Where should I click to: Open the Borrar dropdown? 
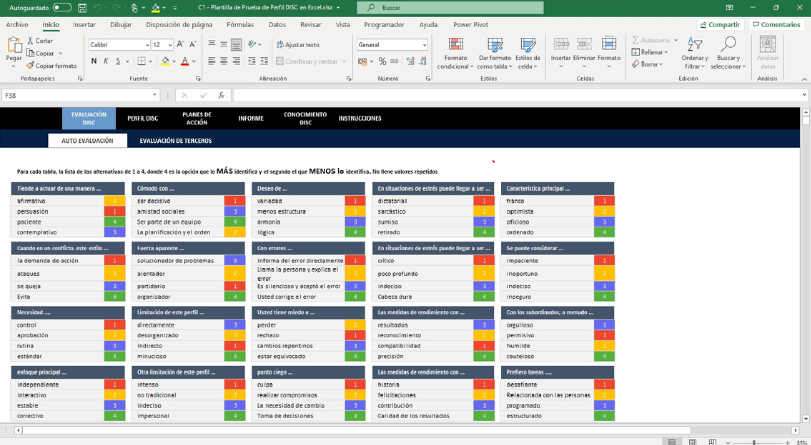648,64
